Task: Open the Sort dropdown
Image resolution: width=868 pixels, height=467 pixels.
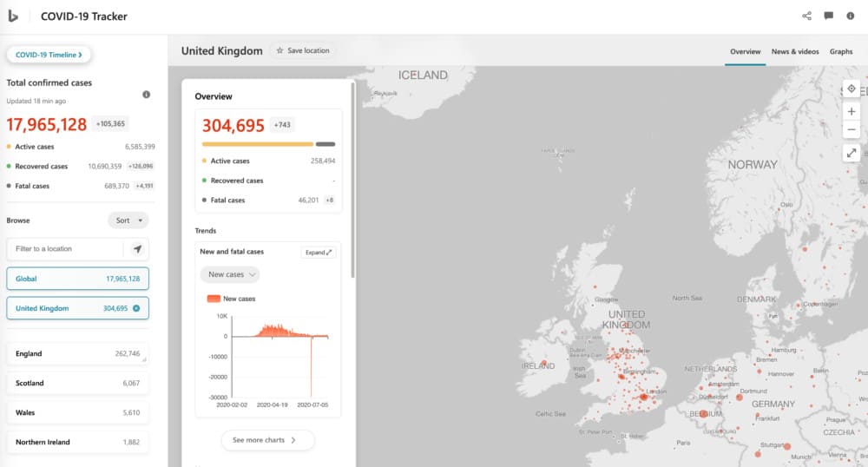Action: tap(128, 220)
